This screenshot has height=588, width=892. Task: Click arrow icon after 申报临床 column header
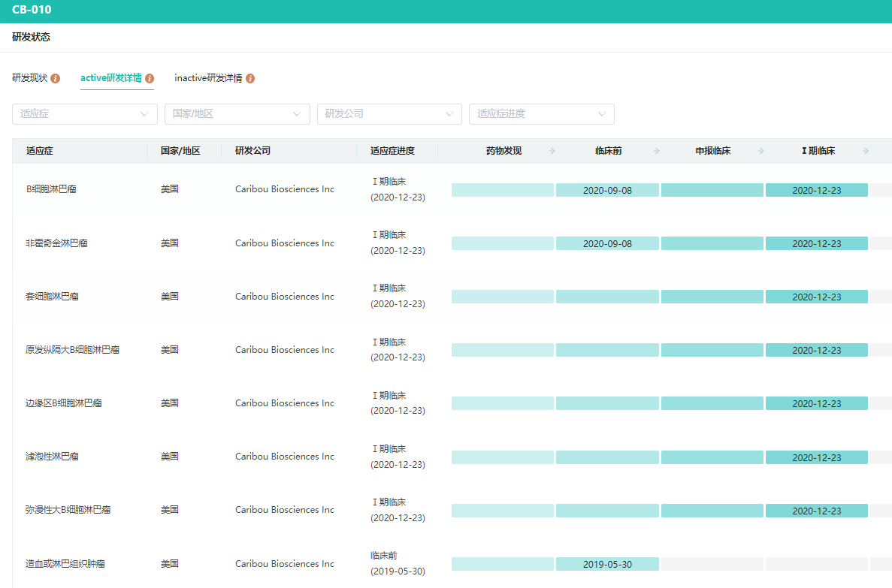point(761,151)
